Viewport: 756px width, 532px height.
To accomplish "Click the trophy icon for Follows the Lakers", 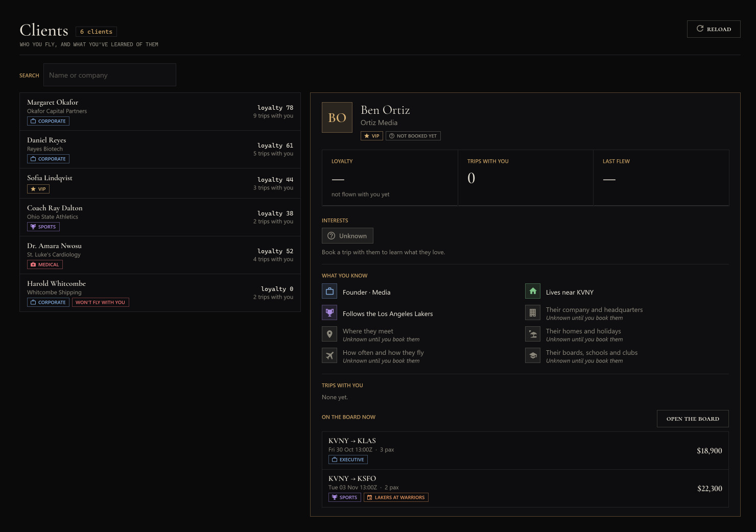I will click(x=329, y=312).
